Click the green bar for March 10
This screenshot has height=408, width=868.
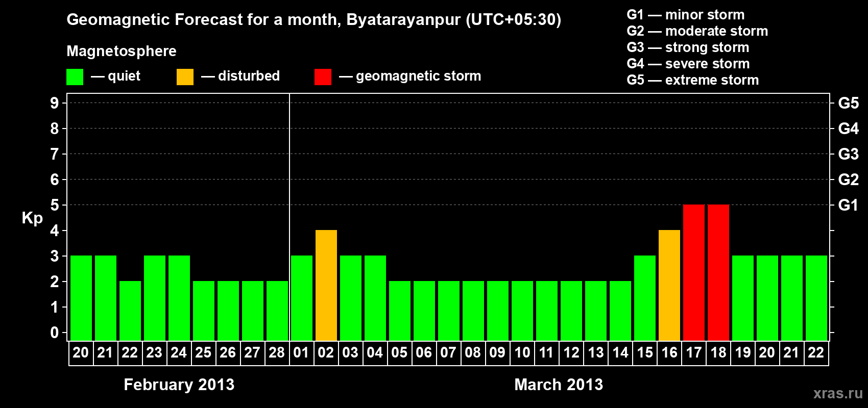[x=522, y=311]
